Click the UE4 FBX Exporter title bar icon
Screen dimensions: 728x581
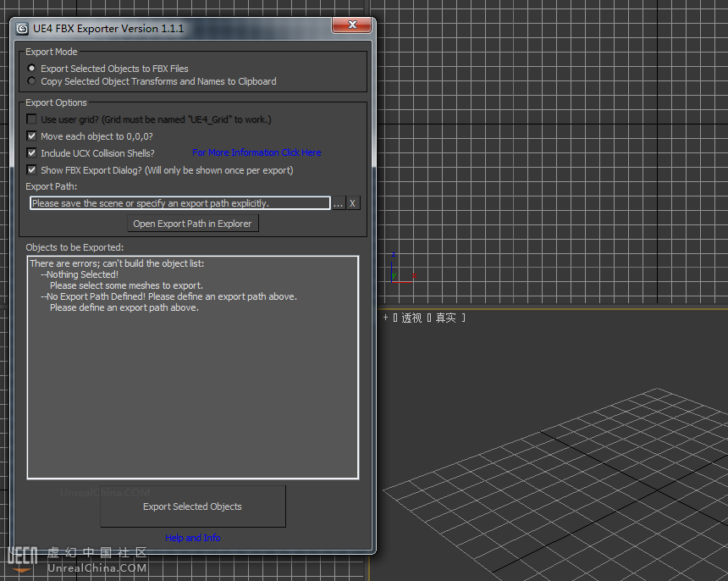tap(22, 29)
